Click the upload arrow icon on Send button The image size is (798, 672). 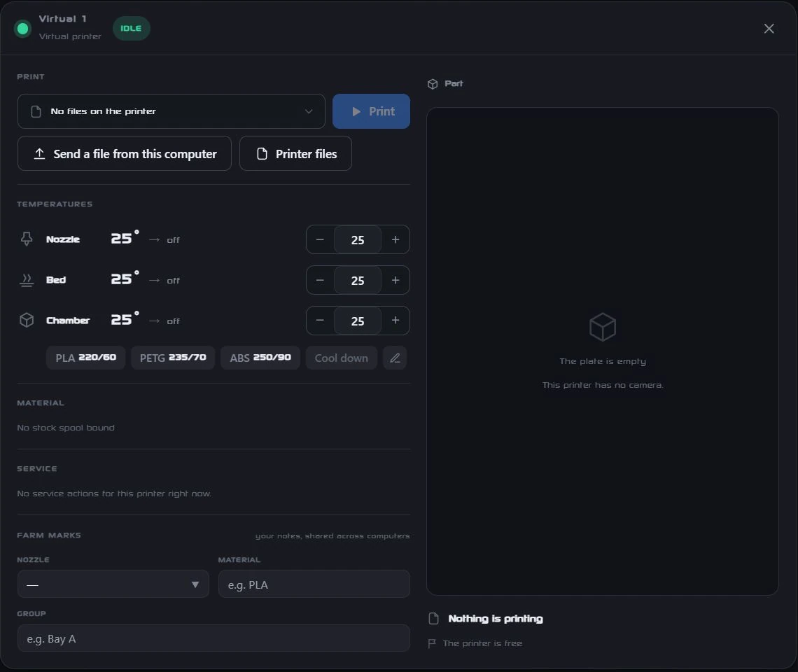(x=39, y=153)
